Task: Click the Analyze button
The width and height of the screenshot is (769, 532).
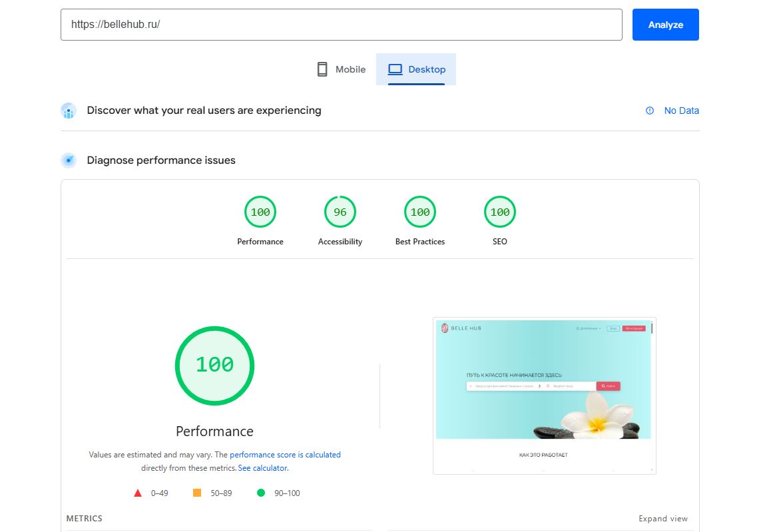Action: coord(665,25)
